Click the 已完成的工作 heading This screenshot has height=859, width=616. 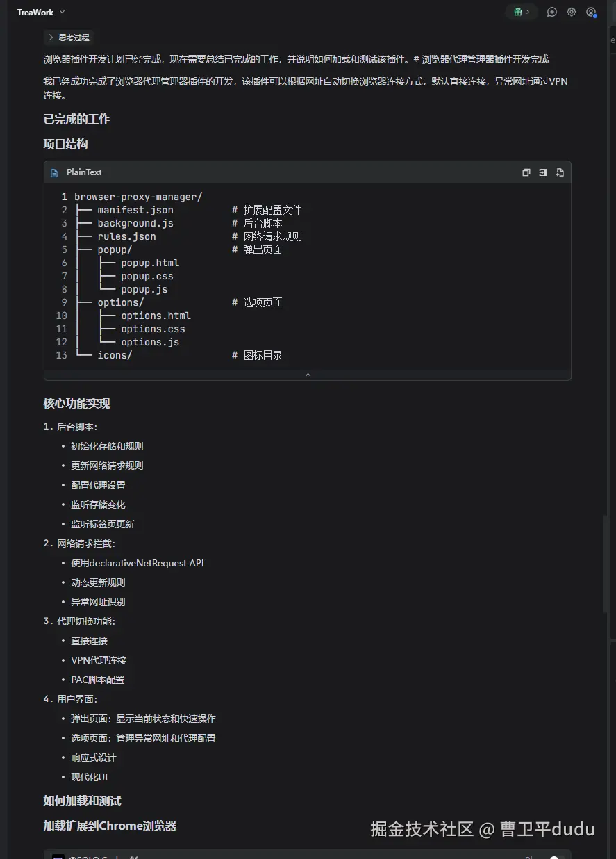(76, 119)
